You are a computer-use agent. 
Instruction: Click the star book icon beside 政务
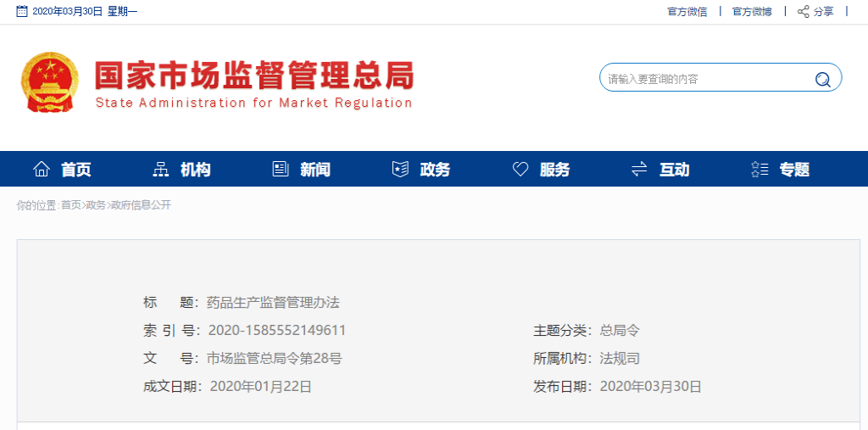click(x=400, y=169)
